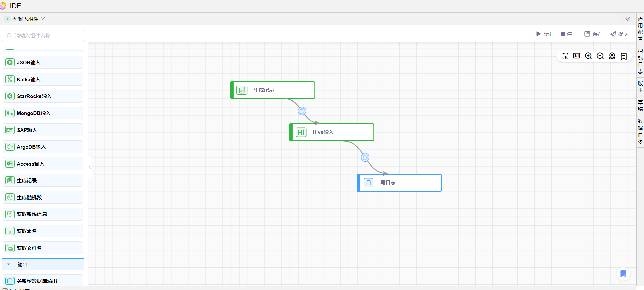Select the Kafka输入 component

pyautogui.click(x=43, y=80)
